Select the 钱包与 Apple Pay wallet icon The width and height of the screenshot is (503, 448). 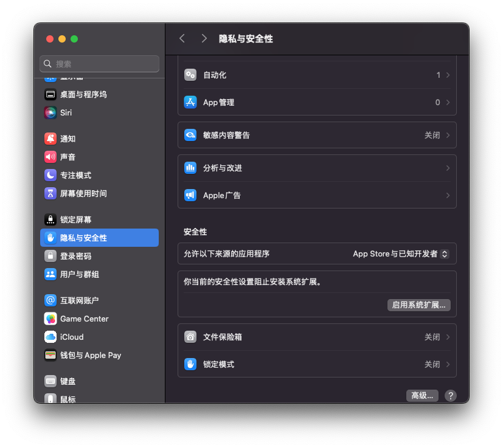click(50, 355)
